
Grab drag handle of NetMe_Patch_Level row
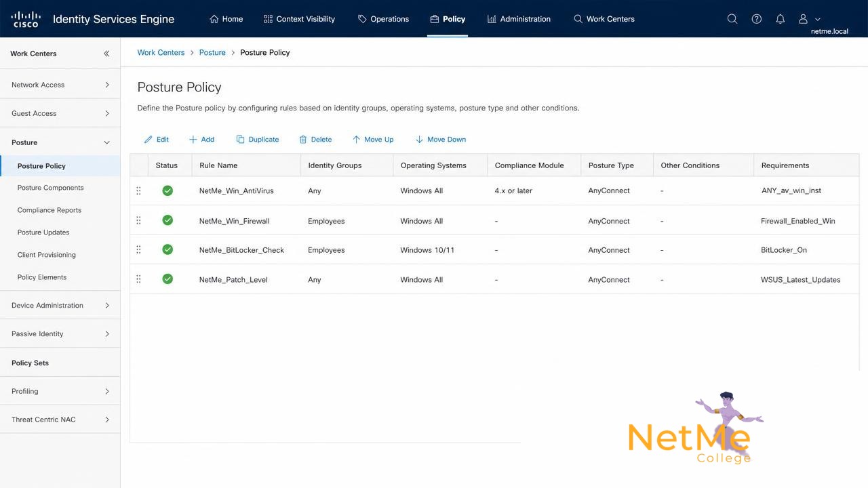(138, 279)
